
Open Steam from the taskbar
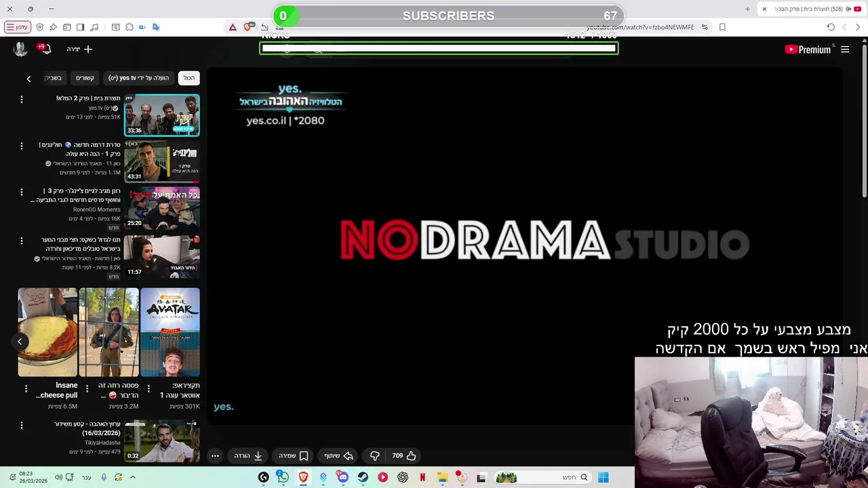coord(363,477)
